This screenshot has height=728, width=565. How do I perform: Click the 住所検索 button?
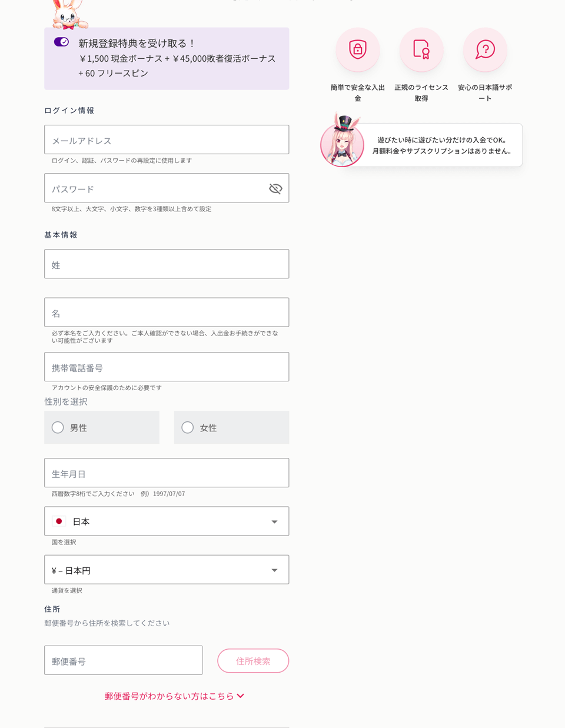(253, 661)
